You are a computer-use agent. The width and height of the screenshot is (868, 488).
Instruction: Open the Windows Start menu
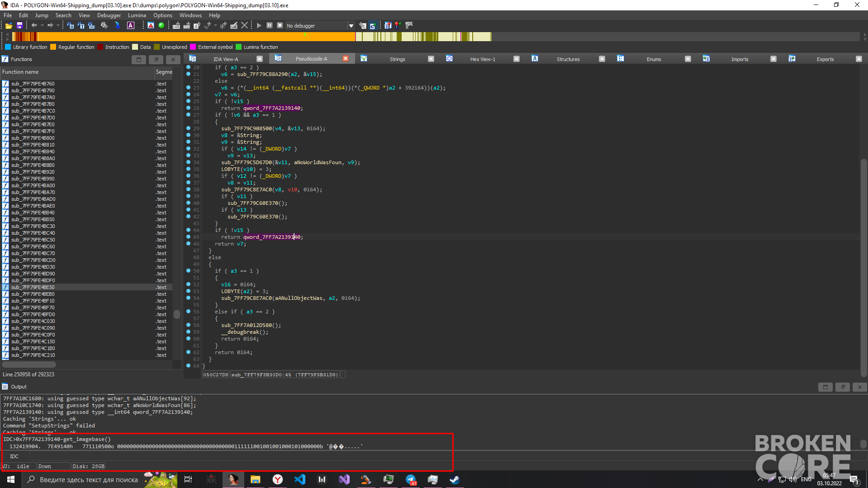(11, 479)
